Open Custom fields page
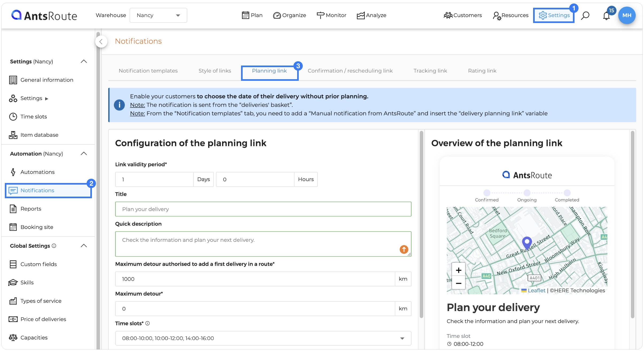This screenshot has width=644, height=351. coord(33,264)
